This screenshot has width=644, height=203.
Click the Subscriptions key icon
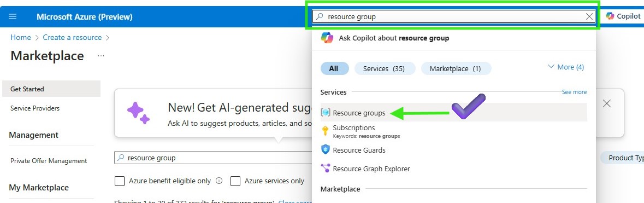click(326, 131)
